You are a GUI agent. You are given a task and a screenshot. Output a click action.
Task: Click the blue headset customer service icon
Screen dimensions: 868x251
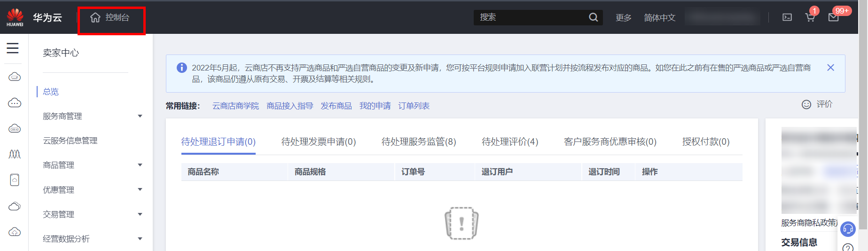point(848,229)
